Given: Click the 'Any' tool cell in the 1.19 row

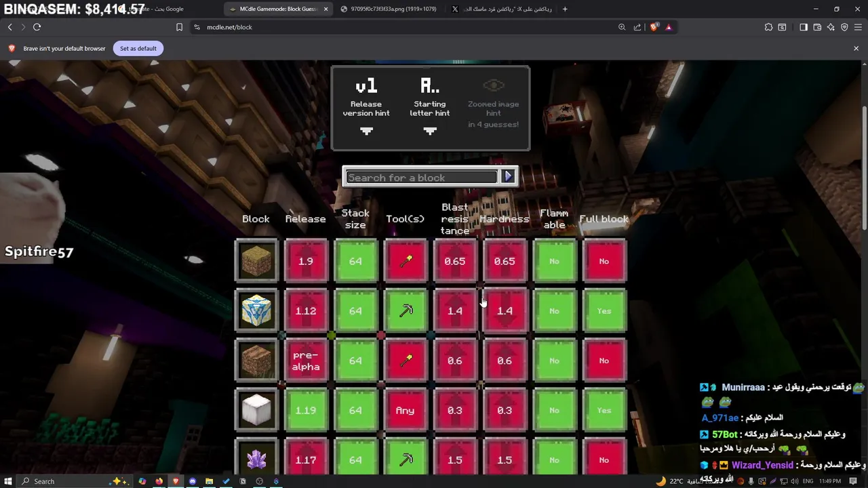Looking at the screenshot, I should (x=406, y=410).
